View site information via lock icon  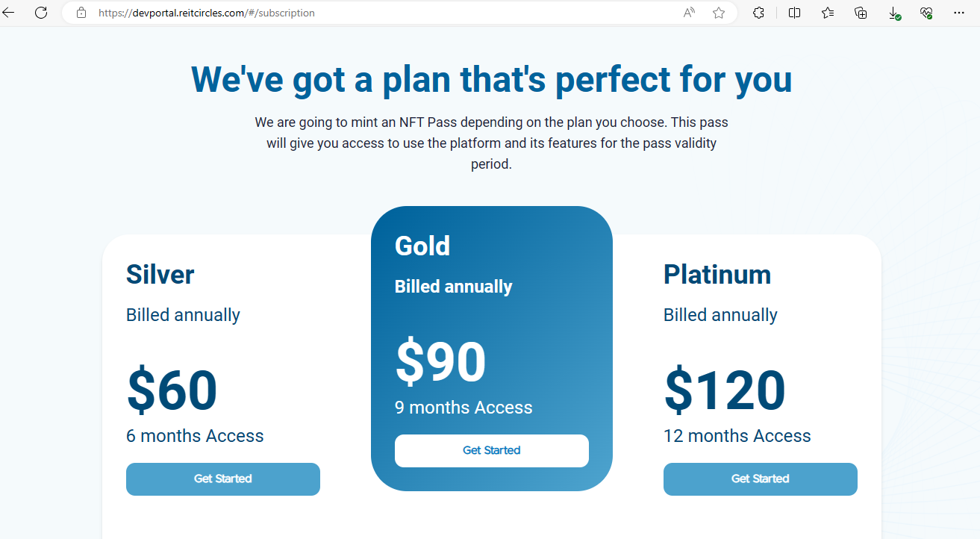(81, 13)
